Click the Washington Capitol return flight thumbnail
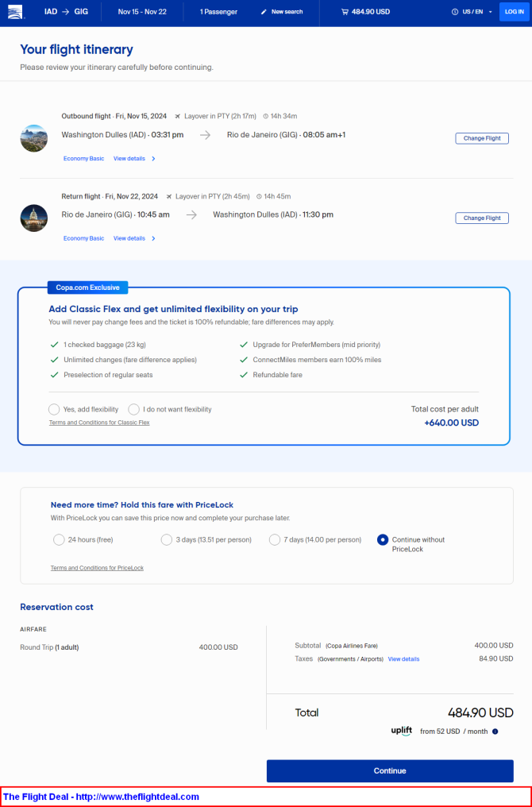 click(x=34, y=218)
